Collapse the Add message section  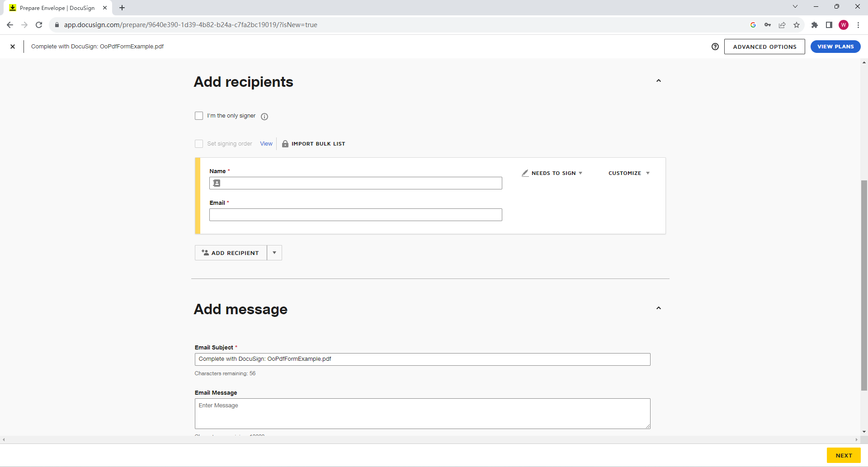tap(659, 308)
